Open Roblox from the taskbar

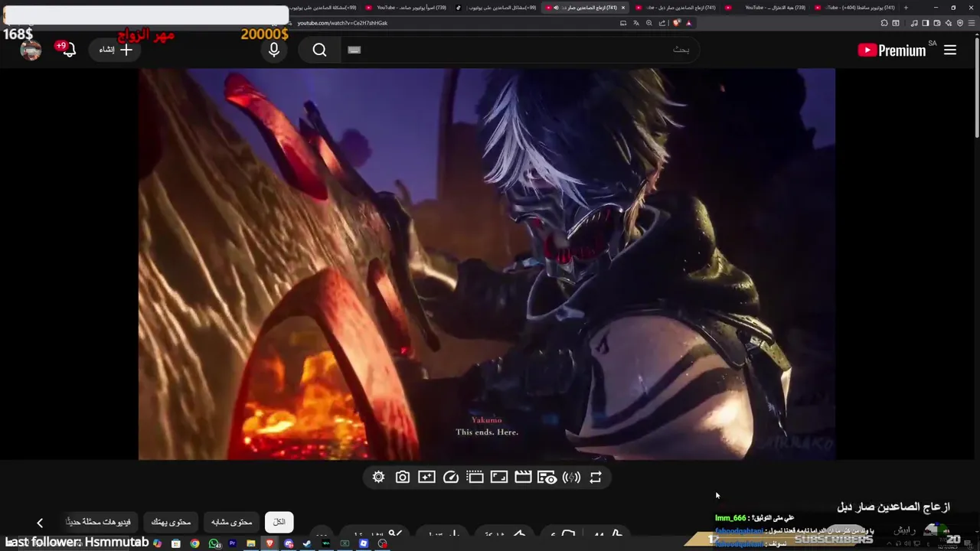tap(363, 543)
